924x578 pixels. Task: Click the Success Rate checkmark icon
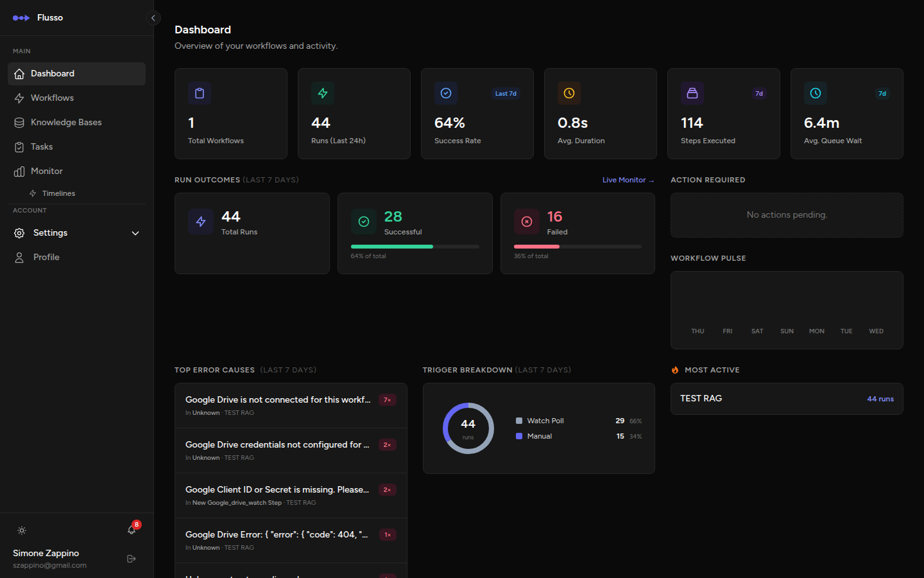pos(446,93)
